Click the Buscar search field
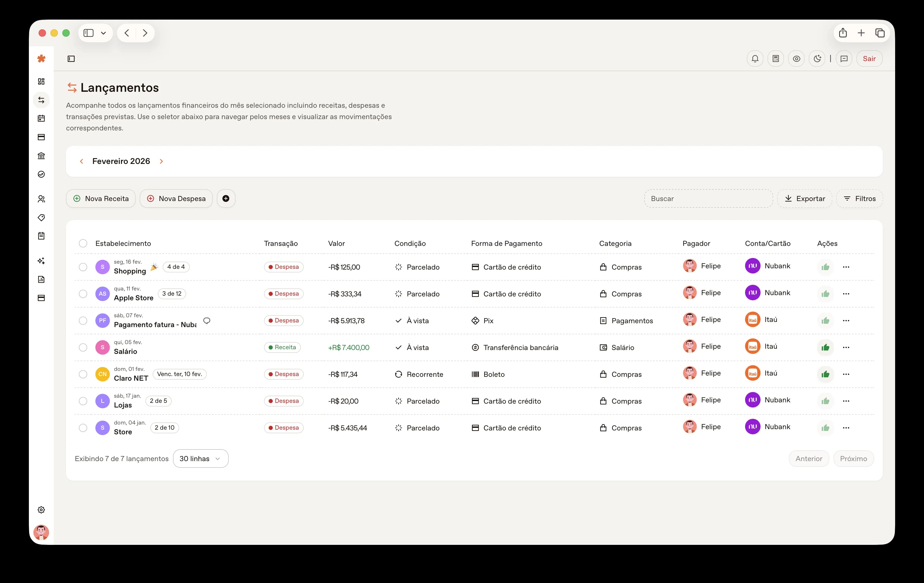 (708, 198)
